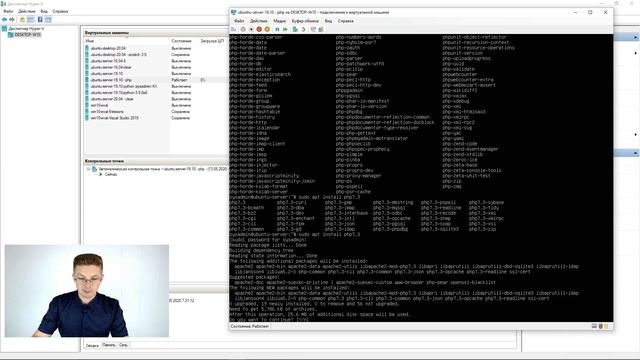Open Действие menu in Hyper-V Manager
The width and height of the screenshot is (640, 360).
pyautogui.click(x=27, y=11)
